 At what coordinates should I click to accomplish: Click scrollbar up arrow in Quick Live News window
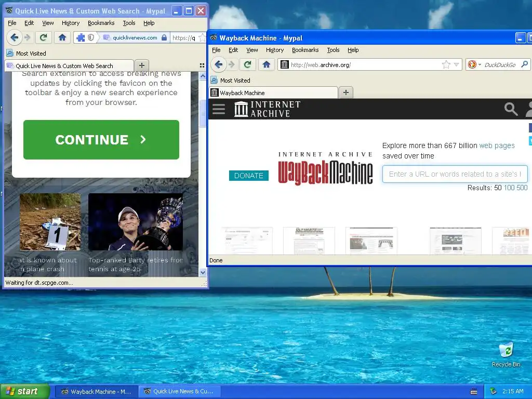[x=203, y=76]
